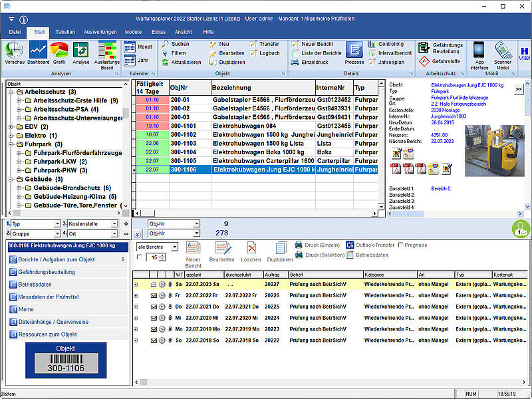Select tree item Fuhrpark-LKW (2)
This screenshot has height=399, width=532.
pos(60,162)
